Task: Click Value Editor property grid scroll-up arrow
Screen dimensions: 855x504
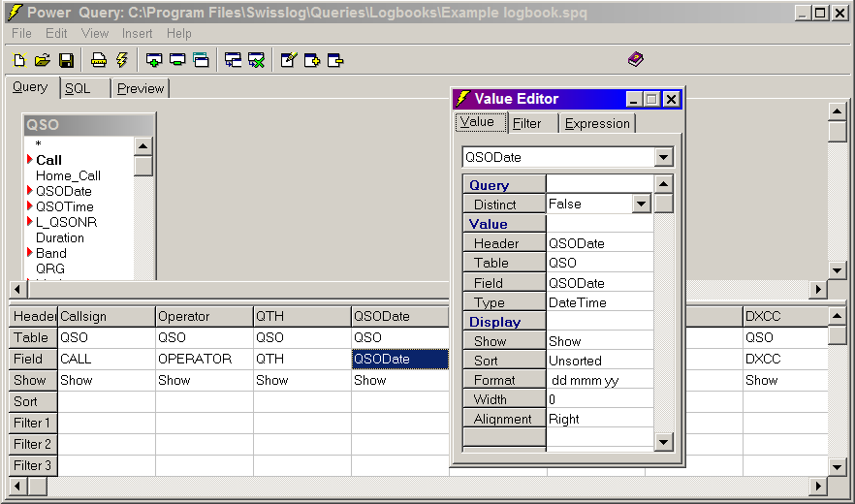Action: (x=663, y=184)
